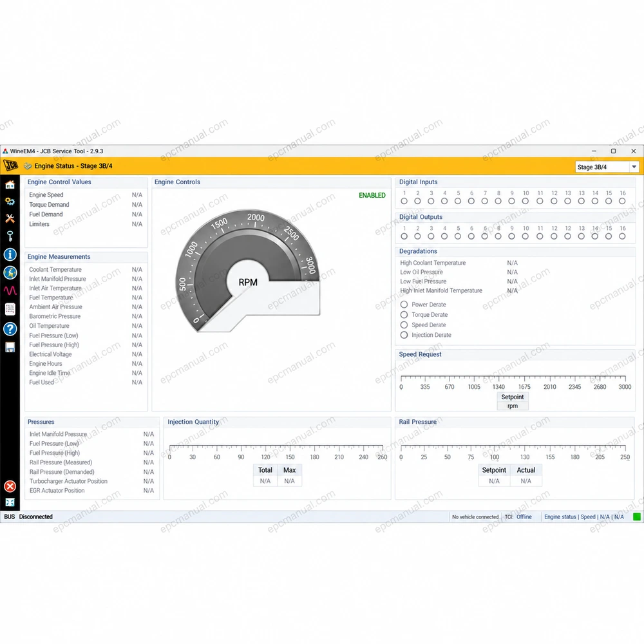This screenshot has width=644, height=644.
Task: Select the Injection Derate radio button
Action: 404,335
